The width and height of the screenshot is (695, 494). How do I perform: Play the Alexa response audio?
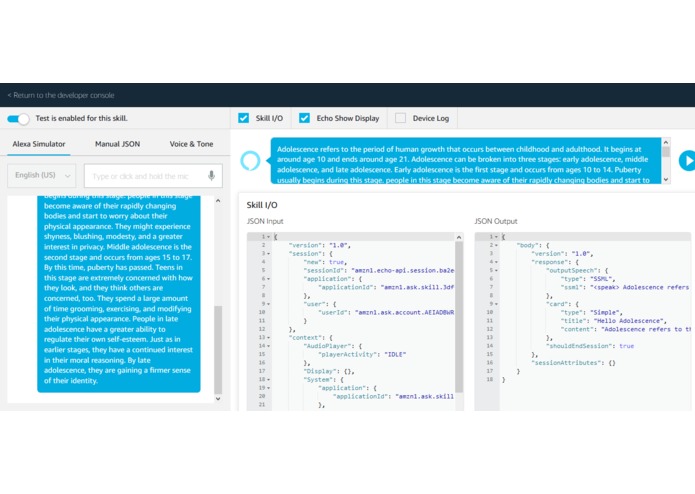coord(687,160)
